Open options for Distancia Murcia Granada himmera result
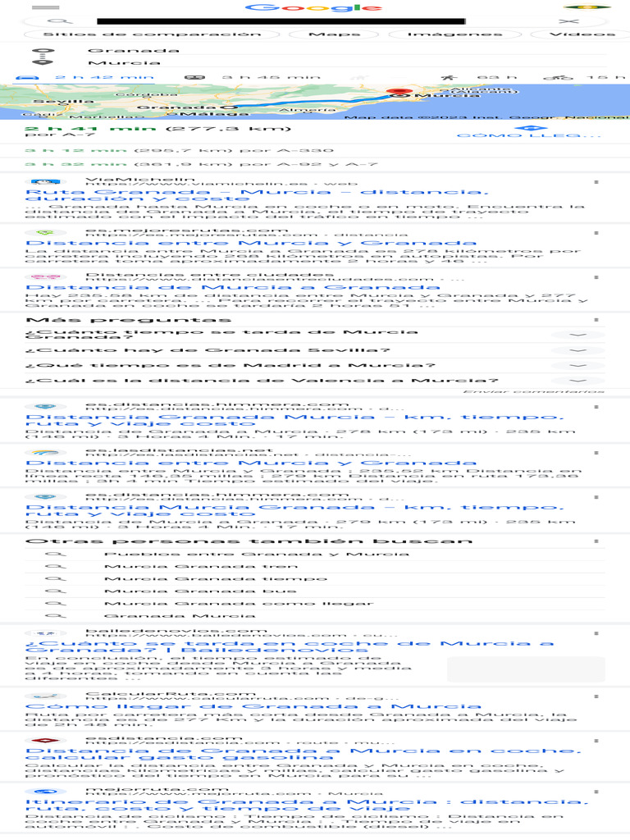Screen dimensions: 630x840 [x=596, y=497]
